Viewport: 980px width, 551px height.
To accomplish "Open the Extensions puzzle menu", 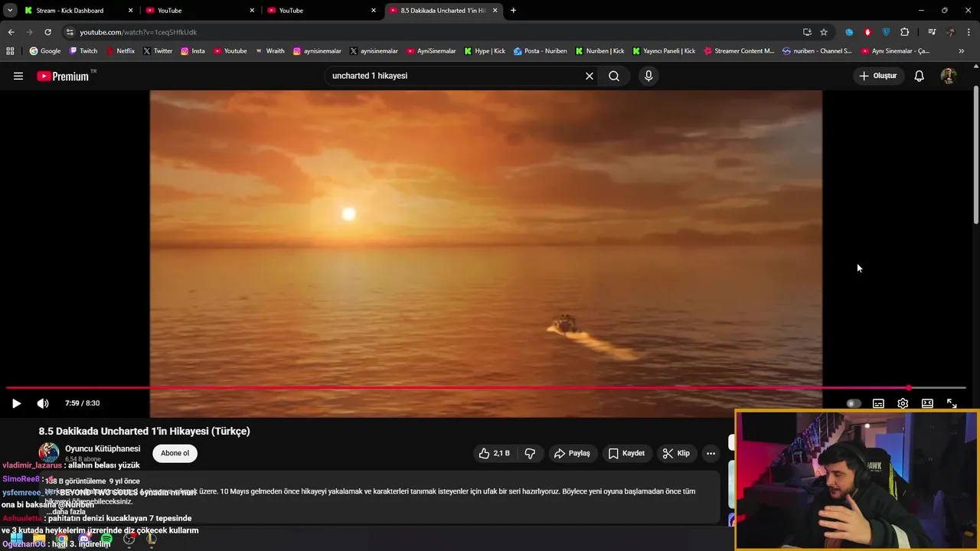I will click(x=905, y=32).
